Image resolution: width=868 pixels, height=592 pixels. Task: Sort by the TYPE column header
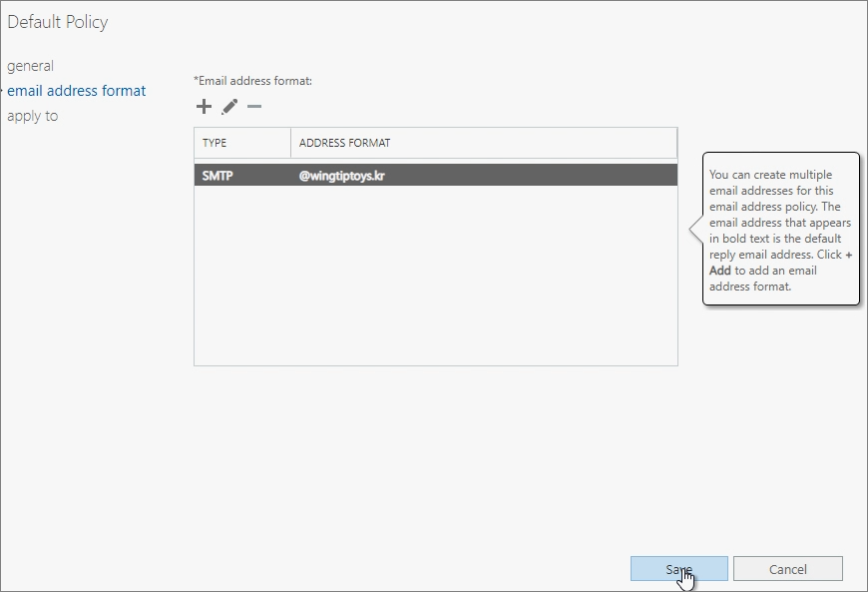[x=242, y=143]
